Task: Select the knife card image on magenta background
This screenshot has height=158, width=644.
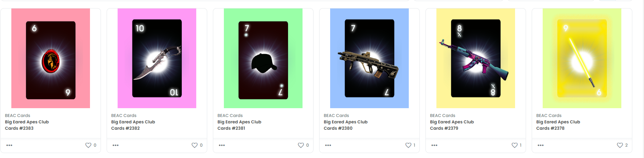Action: [157, 58]
